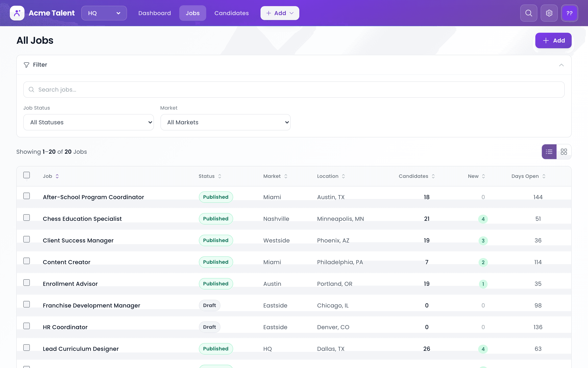Viewport: 588px width, 368px height.
Task: Sort by Status column arrows
Action: coord(220,176)
